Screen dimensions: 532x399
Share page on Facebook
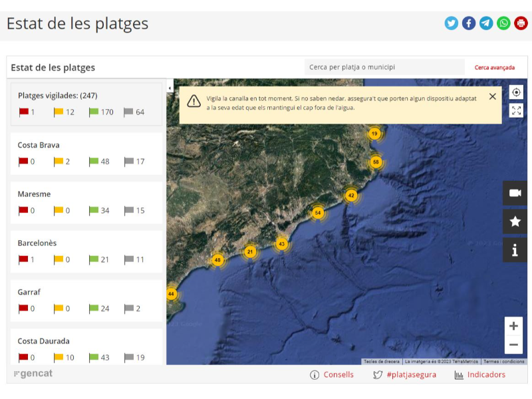[469, 23]
